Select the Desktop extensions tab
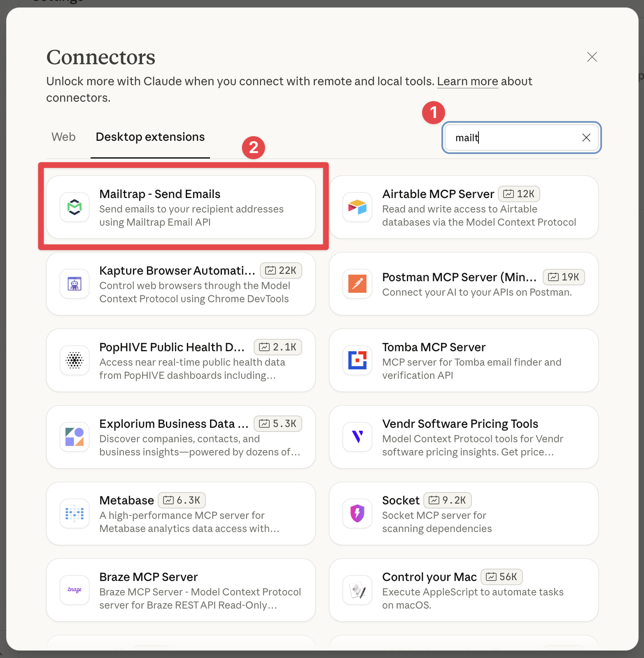This screenshot has height=658, width=644. tap(150, 137)
